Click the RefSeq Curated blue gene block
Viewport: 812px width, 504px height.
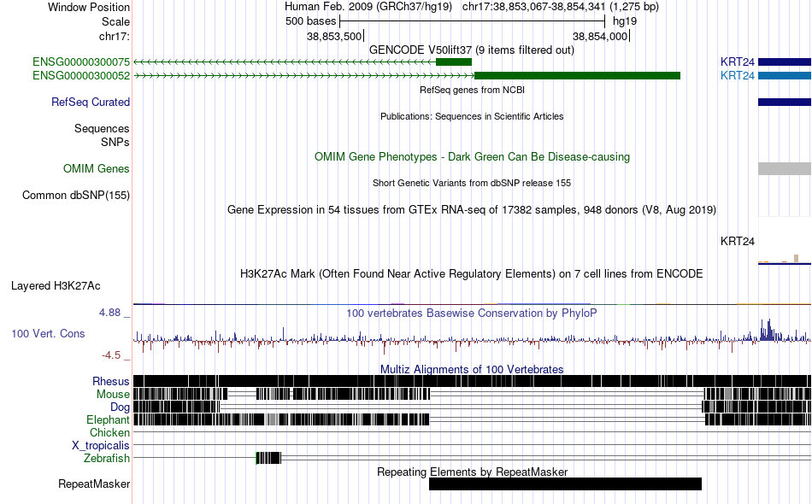[x=785, y=102]
